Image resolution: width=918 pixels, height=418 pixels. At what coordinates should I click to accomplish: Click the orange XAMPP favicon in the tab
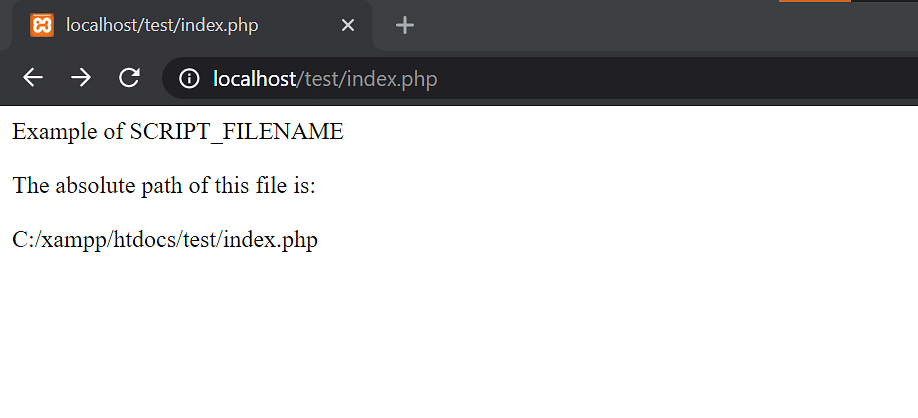pyautogui.click(x=42, y=25)
